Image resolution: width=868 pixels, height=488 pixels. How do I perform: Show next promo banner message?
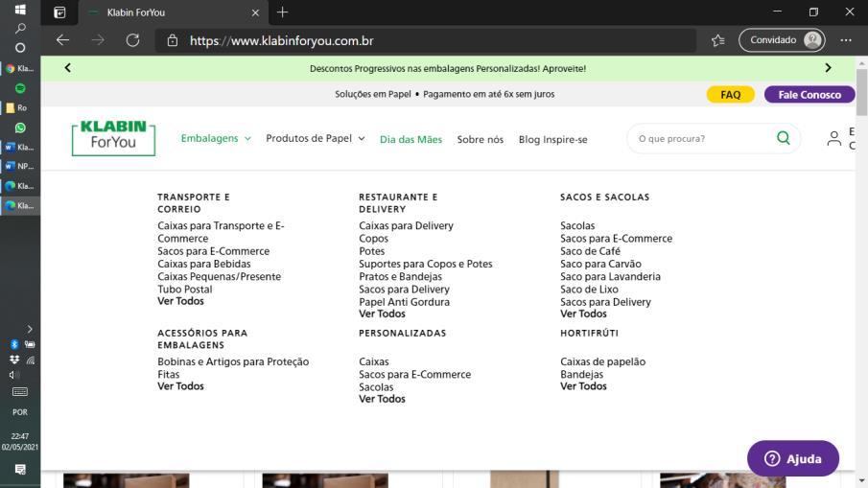tap(828, 68)
